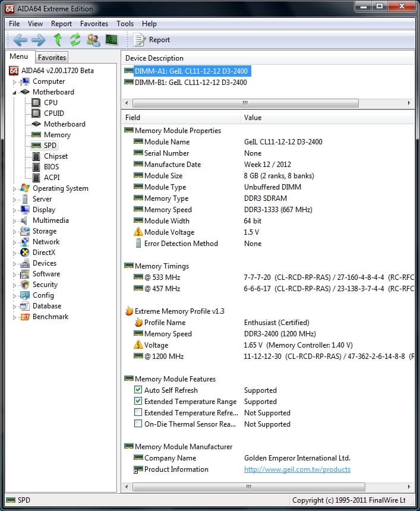Expand the Storage tree node
Image resolution: width=420 pixels, height=511 pixels.
(14, 232)
